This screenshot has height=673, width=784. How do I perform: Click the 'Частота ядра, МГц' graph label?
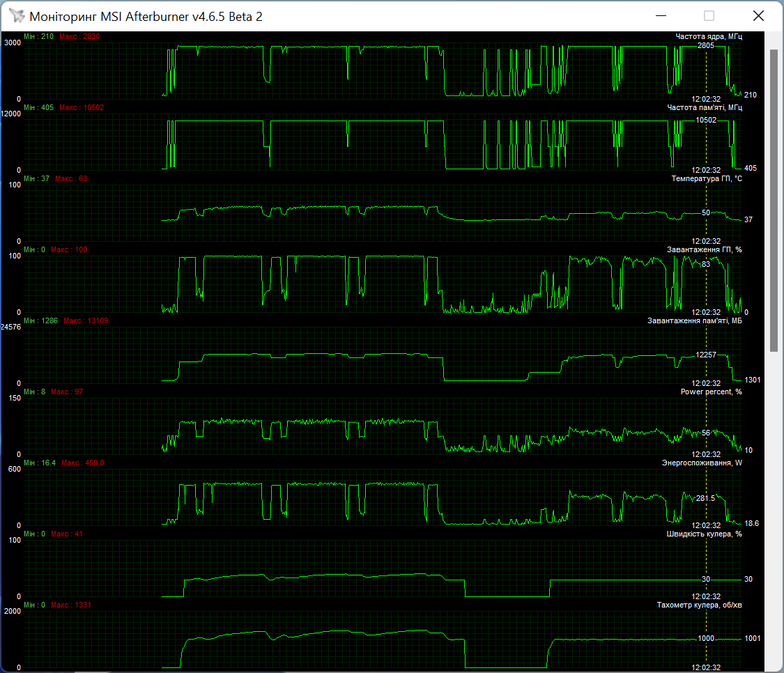point(709,36)
